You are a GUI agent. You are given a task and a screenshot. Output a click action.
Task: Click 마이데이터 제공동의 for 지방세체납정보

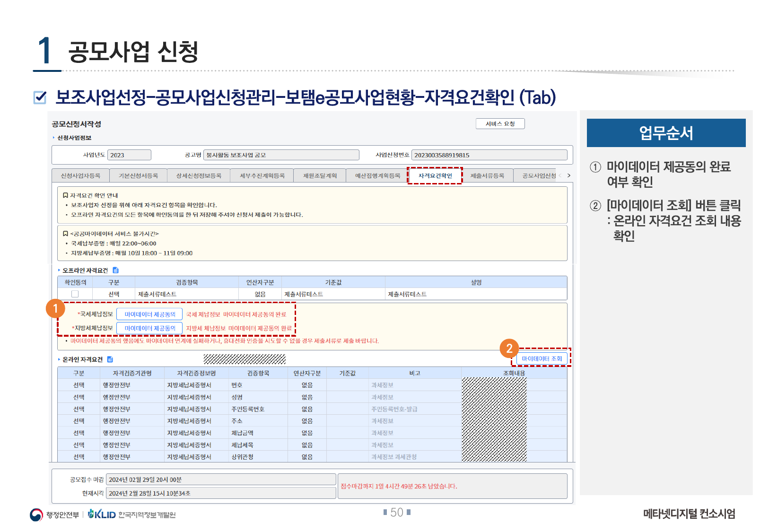pos(149,328)
